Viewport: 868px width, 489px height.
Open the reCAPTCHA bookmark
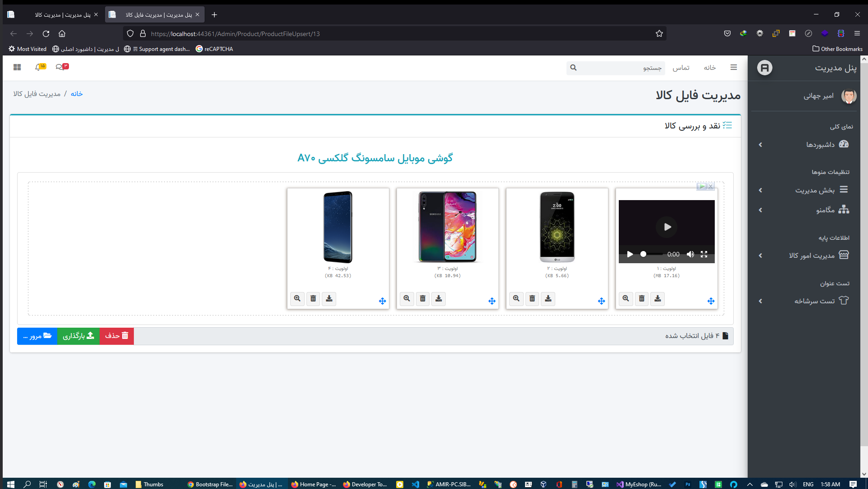tap(215, 49)
